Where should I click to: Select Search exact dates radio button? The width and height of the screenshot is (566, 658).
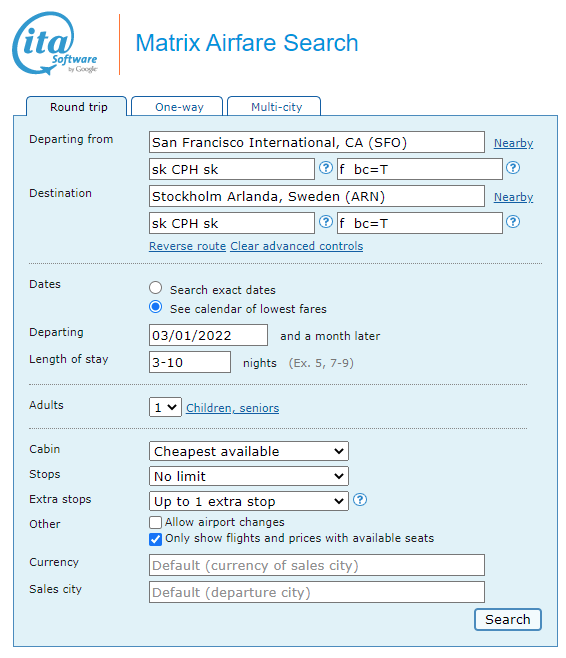[x=156, y=288]
